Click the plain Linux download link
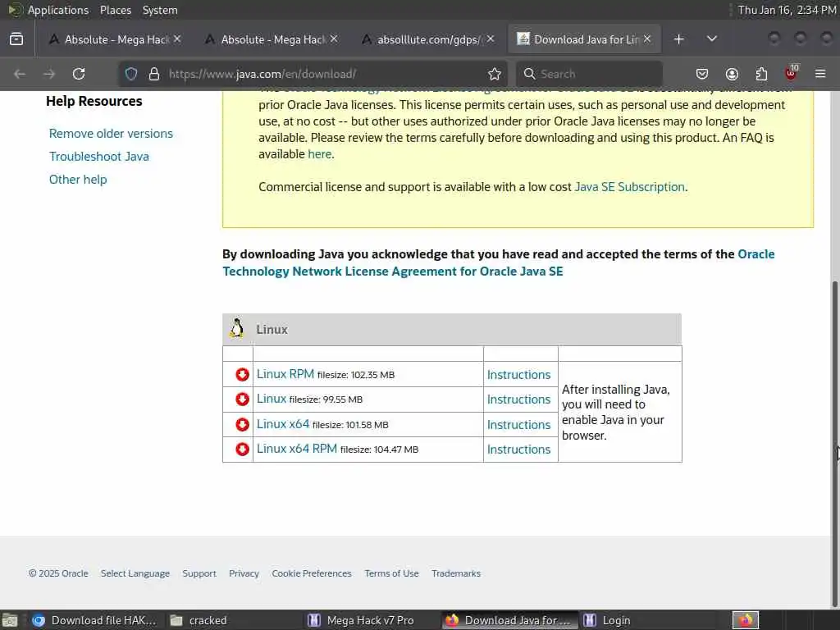The height and width of the screenshot is (630, 840). [x=271, y=399]
